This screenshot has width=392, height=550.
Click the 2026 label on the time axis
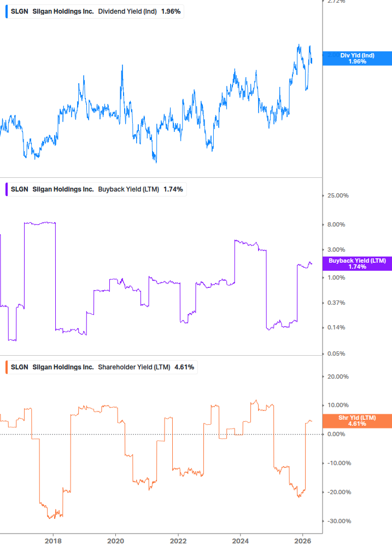303,541
